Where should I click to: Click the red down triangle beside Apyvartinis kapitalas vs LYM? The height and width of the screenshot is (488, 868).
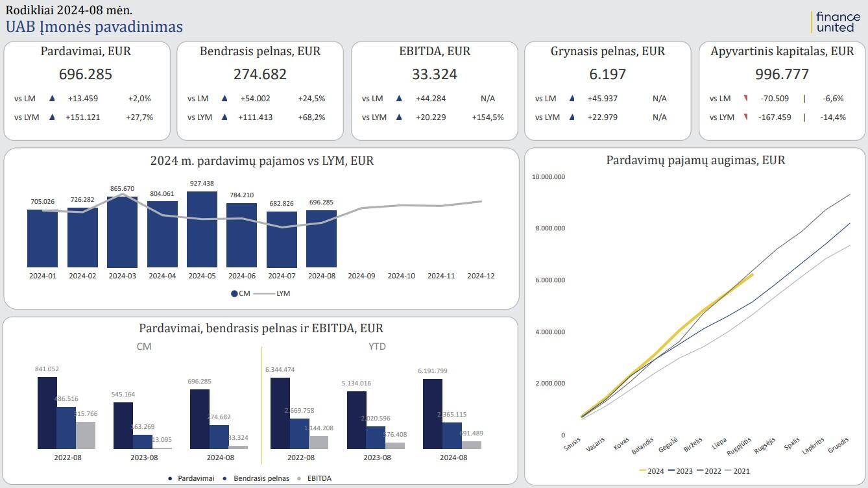coord(746,117)
